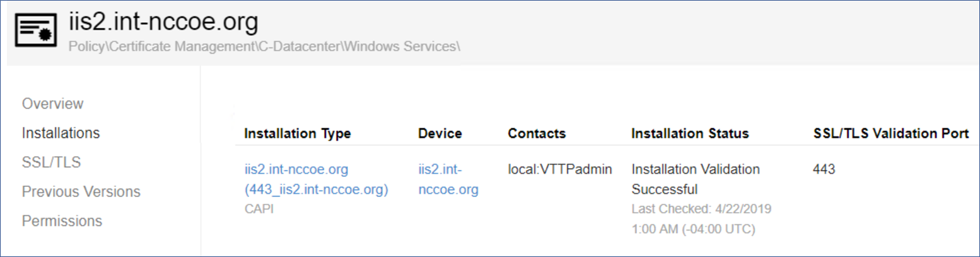Open Previous Versions in the sidebar
The image size is (980, 257).
pos(81,191)
